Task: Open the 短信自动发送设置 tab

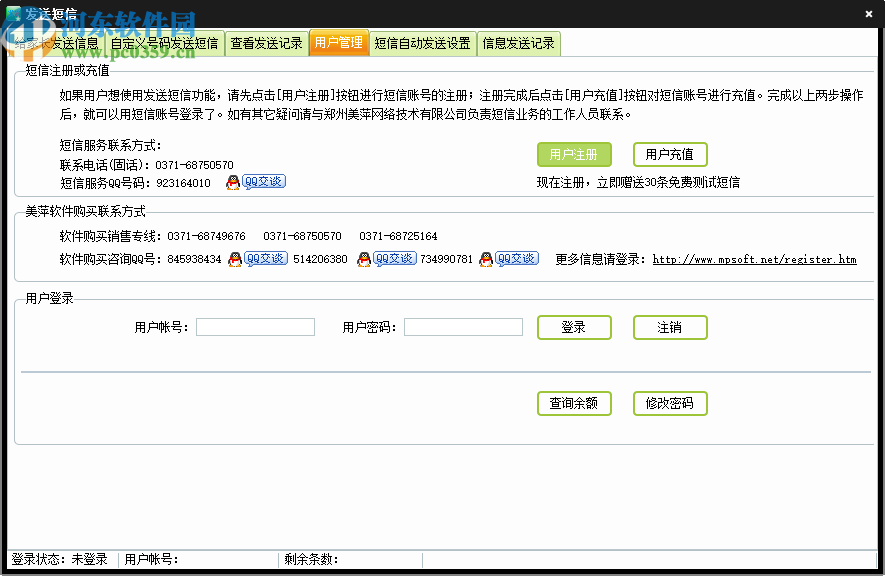Action: [x=423, y=43]
